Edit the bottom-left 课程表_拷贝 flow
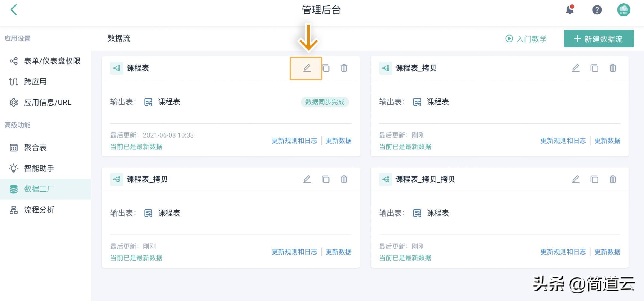The height and width of the screenshot is (301, 644). pyautogui.click(x=307, y=179)
